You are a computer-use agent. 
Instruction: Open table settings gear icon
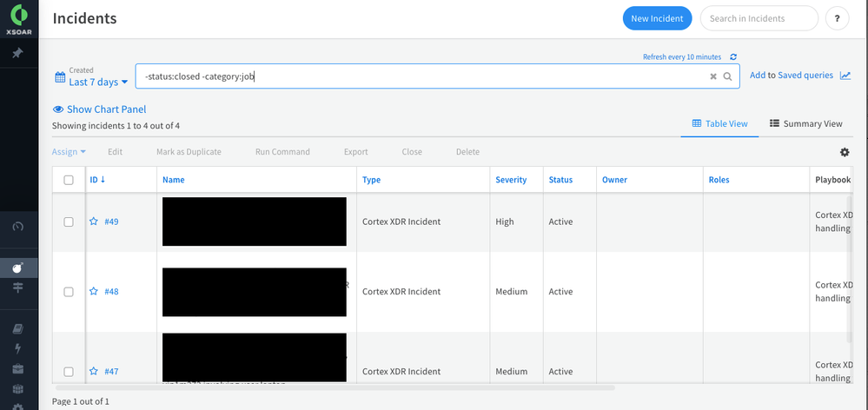click(x=844, y=152)
